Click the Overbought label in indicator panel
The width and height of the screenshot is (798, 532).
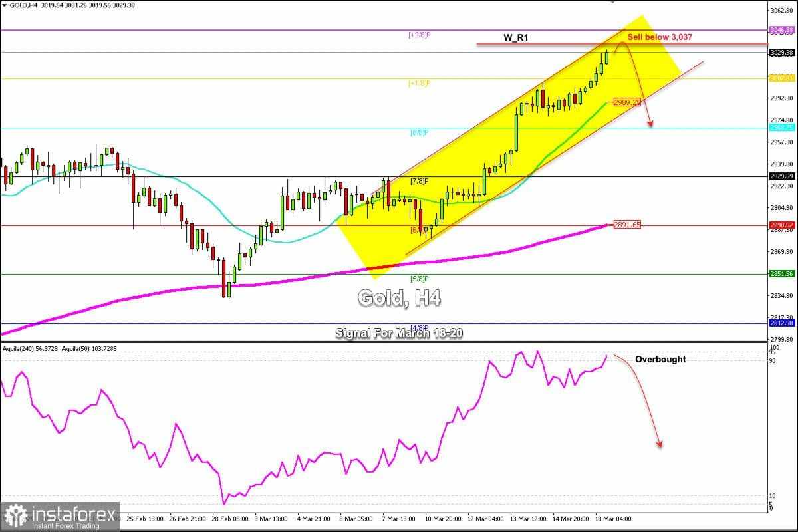[x=660, y=360]
